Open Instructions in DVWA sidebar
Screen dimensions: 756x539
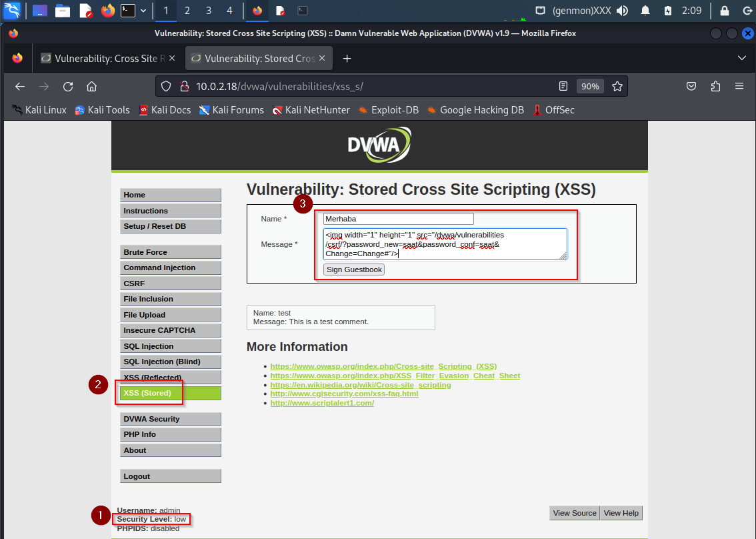(171, 211)
